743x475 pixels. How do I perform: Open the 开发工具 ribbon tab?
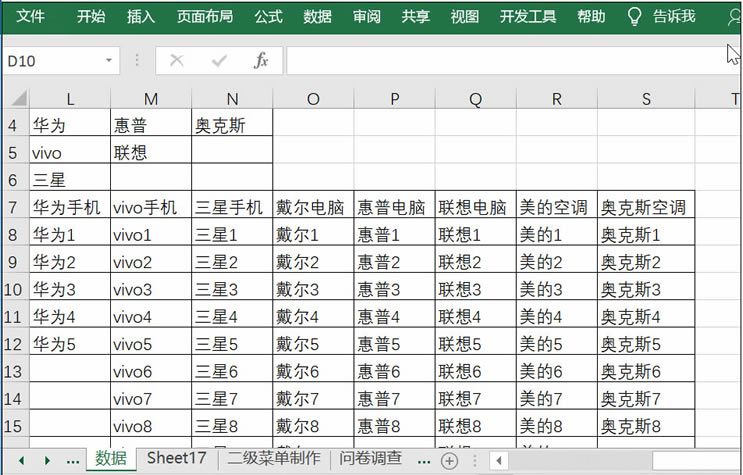coord(528,17)
